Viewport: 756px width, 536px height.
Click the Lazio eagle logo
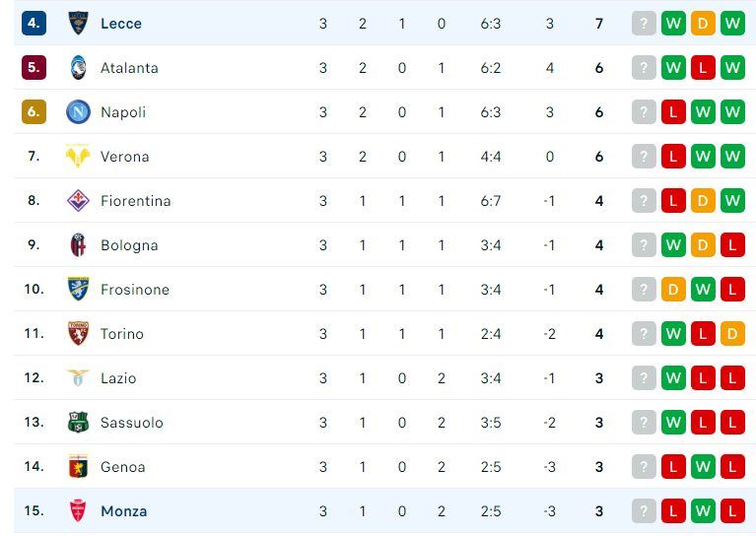pyautogui.click(x=78, y=377)
